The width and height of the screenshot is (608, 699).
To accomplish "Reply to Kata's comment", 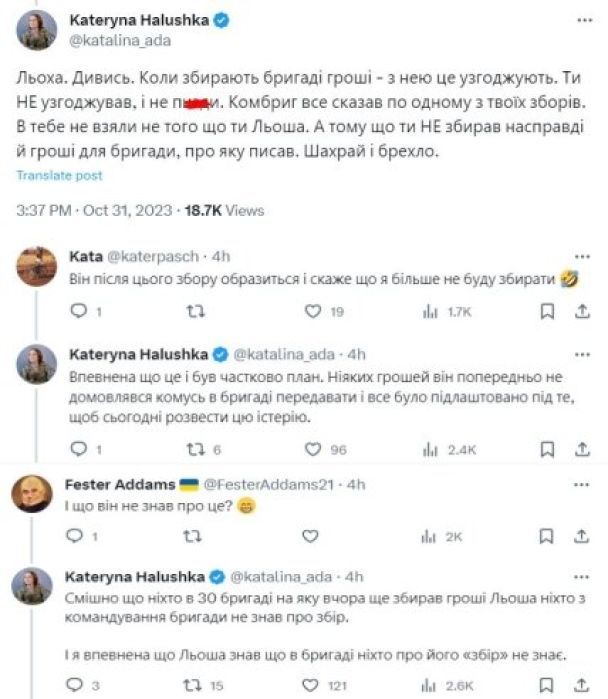I will point(79,312).
